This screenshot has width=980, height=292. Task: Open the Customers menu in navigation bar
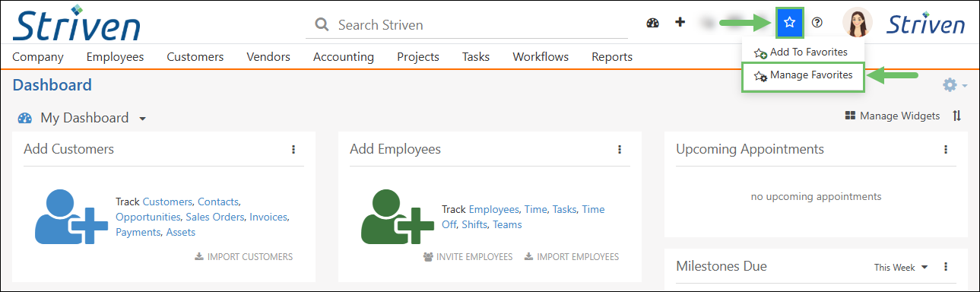pyautogui.click(x=195, y=56)
